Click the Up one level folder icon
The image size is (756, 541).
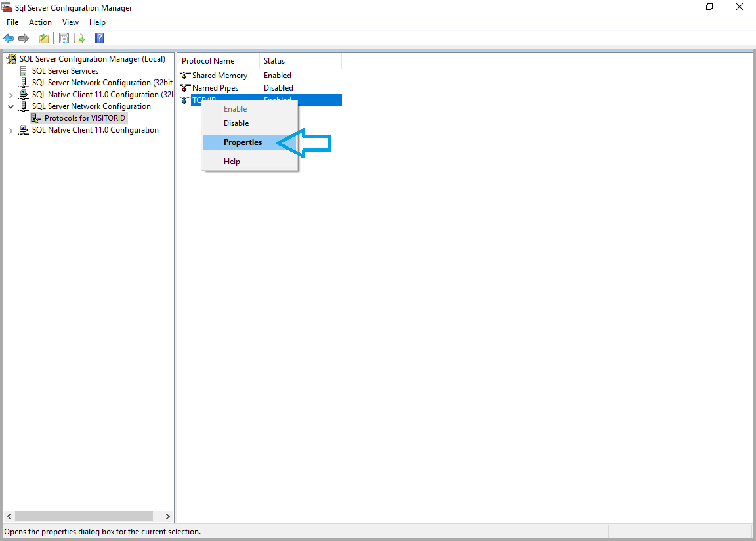[x=44, y=38]
